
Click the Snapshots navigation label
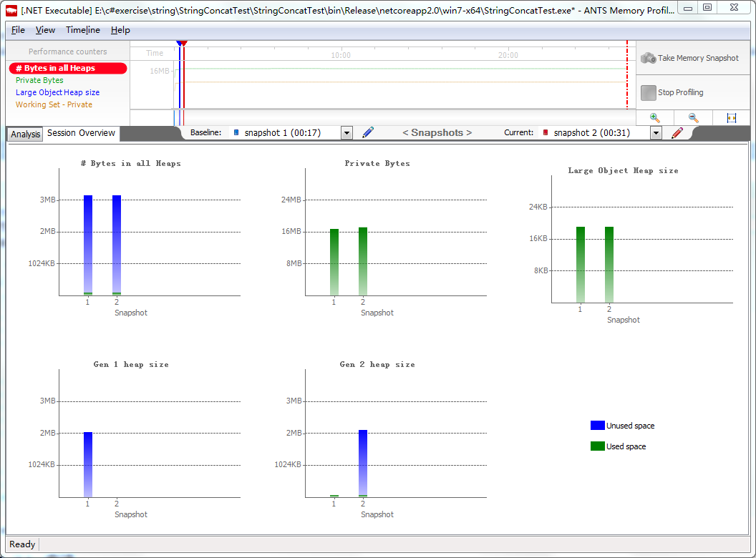pyautogui.click(x=437, y=132)
